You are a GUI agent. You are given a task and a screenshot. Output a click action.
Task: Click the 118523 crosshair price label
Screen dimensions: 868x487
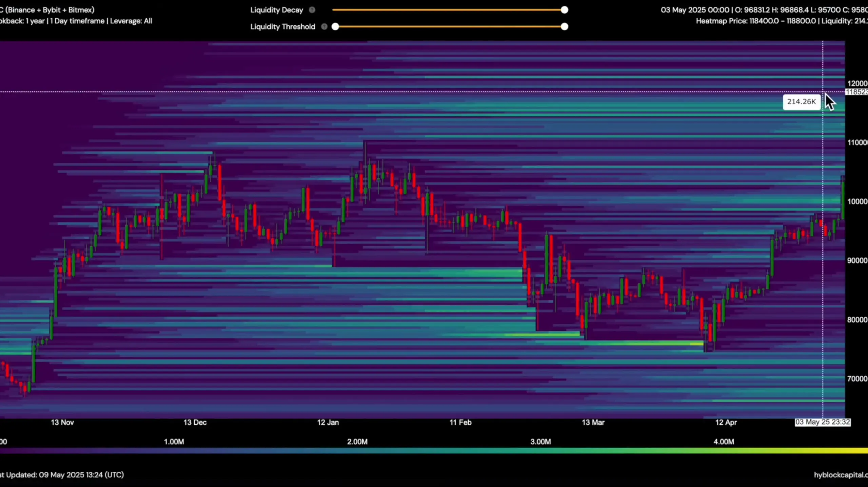(856, 92)
